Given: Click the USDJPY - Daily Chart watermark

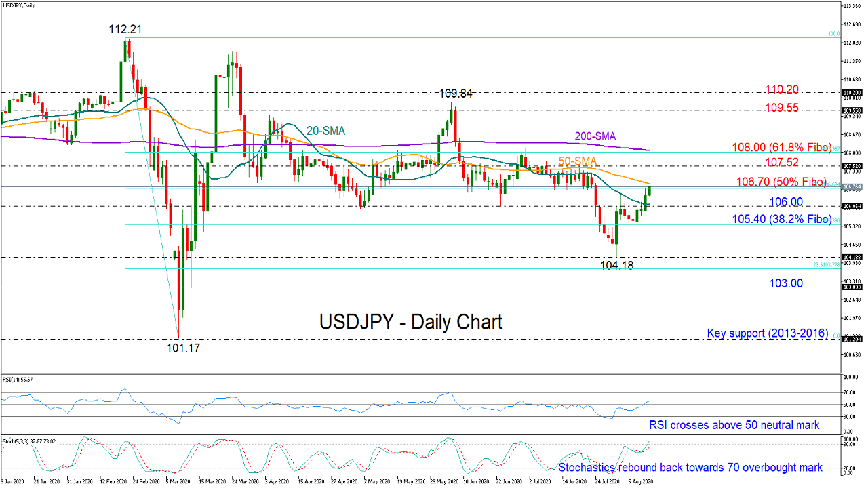Looking at the screenshot, I should 410,322.
